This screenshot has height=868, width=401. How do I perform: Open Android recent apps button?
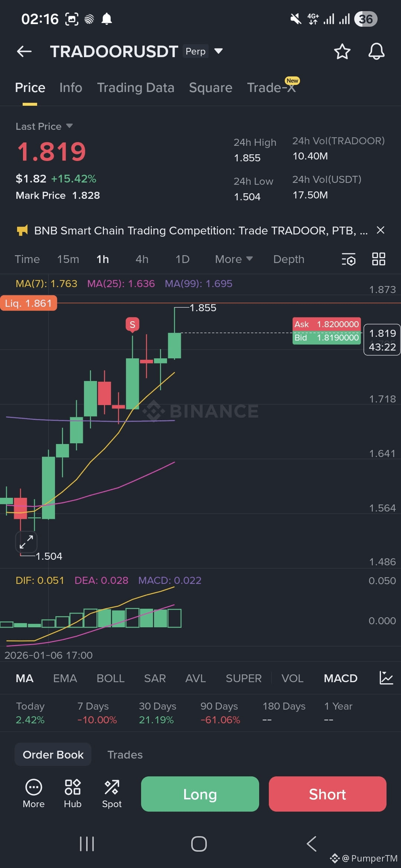coord(87,844)
